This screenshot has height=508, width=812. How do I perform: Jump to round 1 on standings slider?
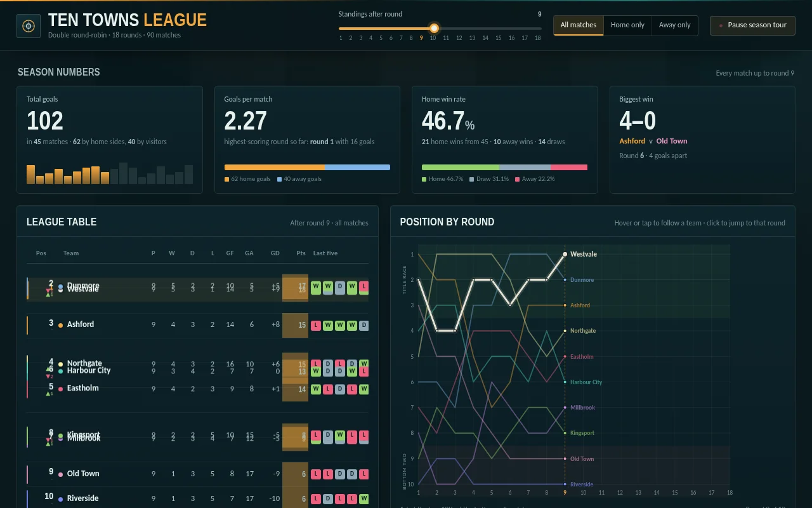click(341, 38)
